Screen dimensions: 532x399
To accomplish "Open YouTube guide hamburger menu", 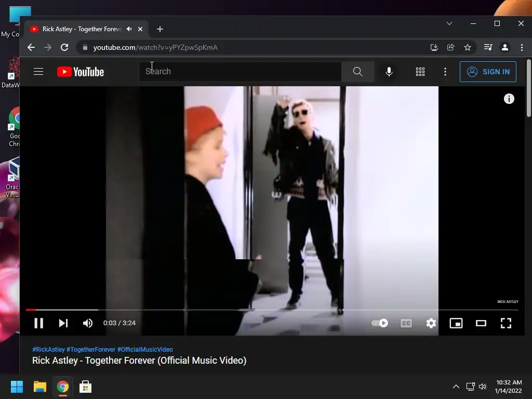I will point(38,72).
